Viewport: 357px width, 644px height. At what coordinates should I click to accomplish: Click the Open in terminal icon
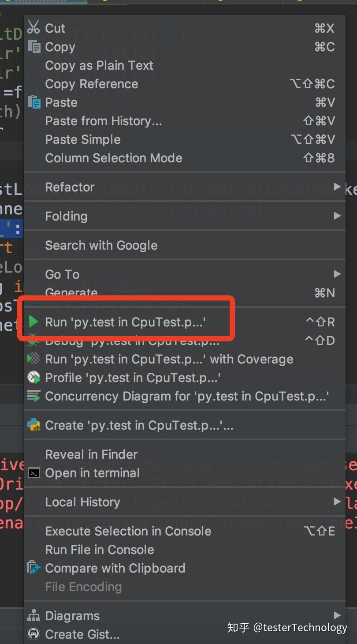pyautogui.click(x=33, y=473)
